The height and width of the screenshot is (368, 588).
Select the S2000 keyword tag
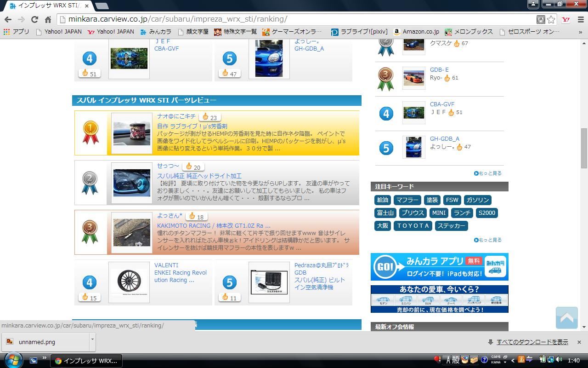(x=486, y=213)
